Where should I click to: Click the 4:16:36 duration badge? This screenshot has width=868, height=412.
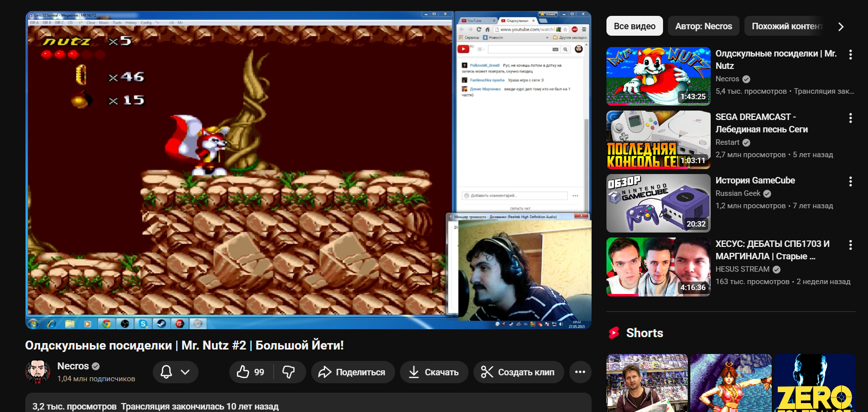click(693, 287)
